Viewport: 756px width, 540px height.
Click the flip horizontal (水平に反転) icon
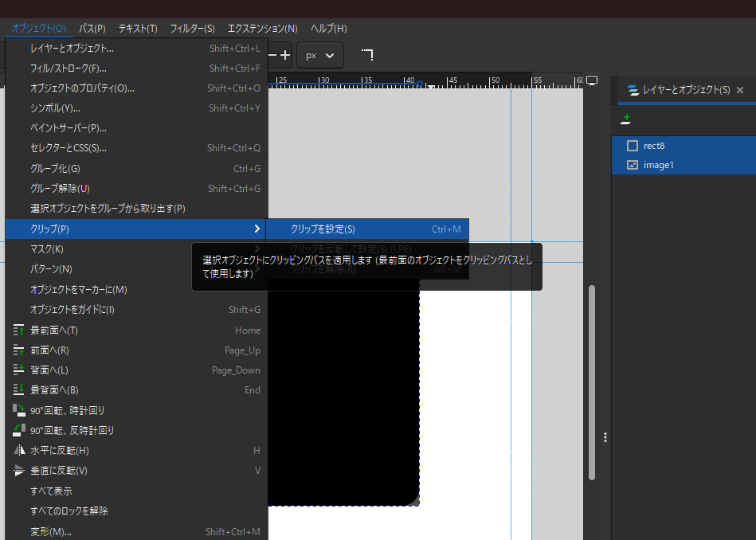coord(19,451)
